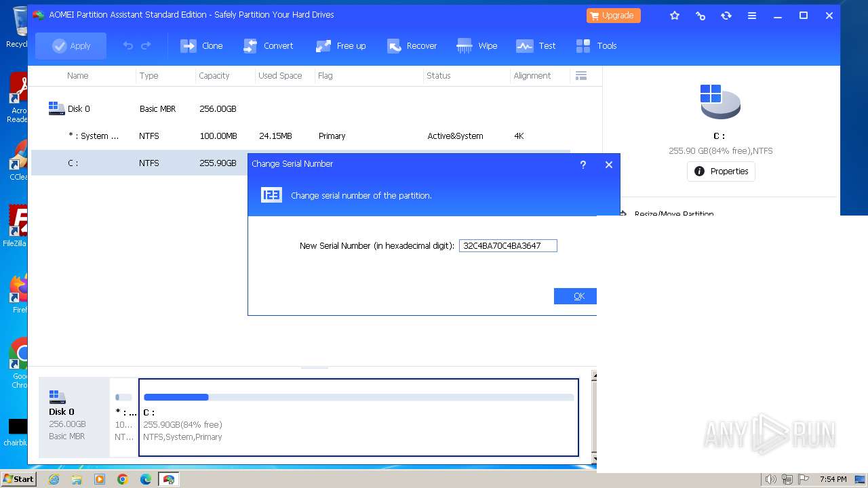Click the Properties button for C:

coord(721,171)
